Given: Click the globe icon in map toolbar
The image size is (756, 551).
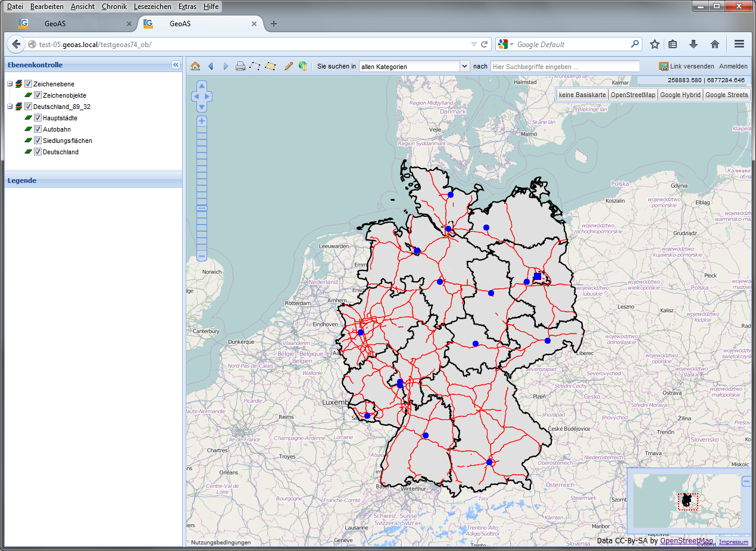Looking at the screenshot, I should 303,66.
